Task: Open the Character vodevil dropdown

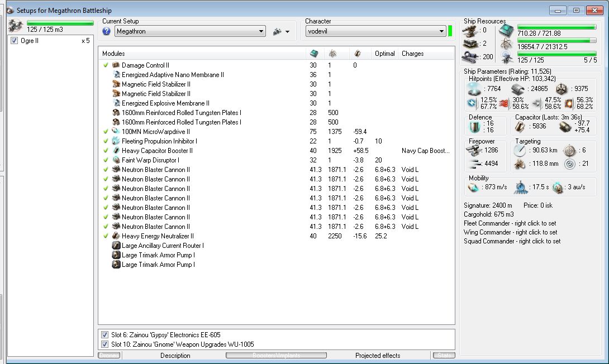Action: 375,31
